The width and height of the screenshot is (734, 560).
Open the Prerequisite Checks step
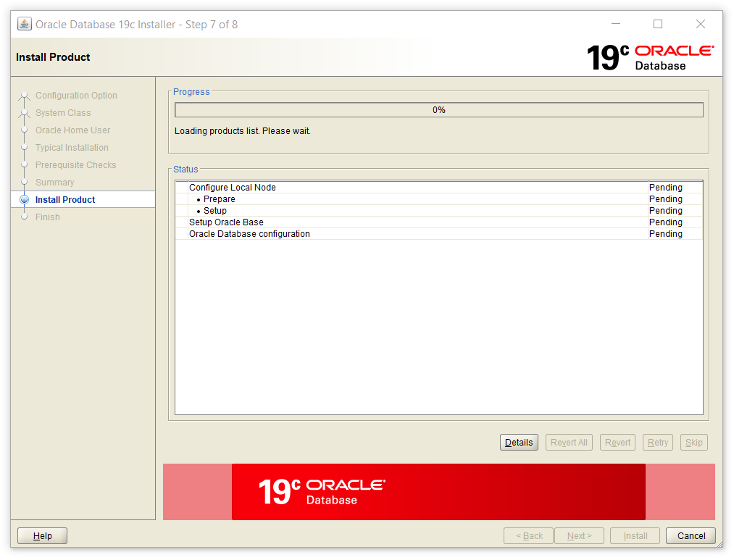click(75, 165)
